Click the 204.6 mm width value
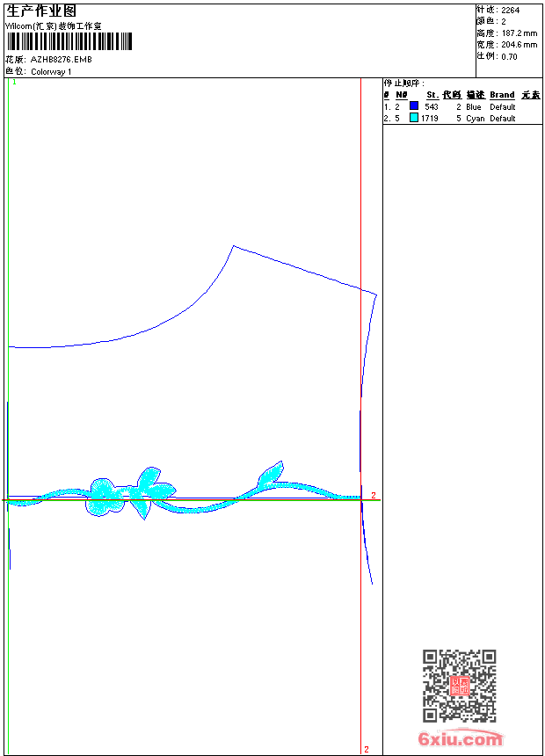 [519, 45]
